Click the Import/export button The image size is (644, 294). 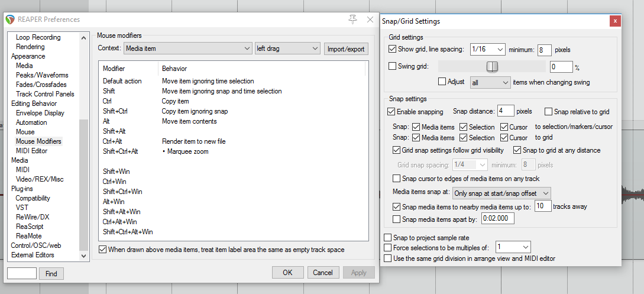point(347,49)
